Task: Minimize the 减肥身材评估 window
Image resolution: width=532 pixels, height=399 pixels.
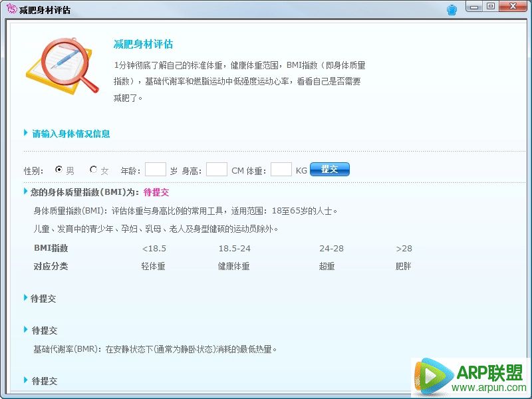Action: [x=474, y=7]
